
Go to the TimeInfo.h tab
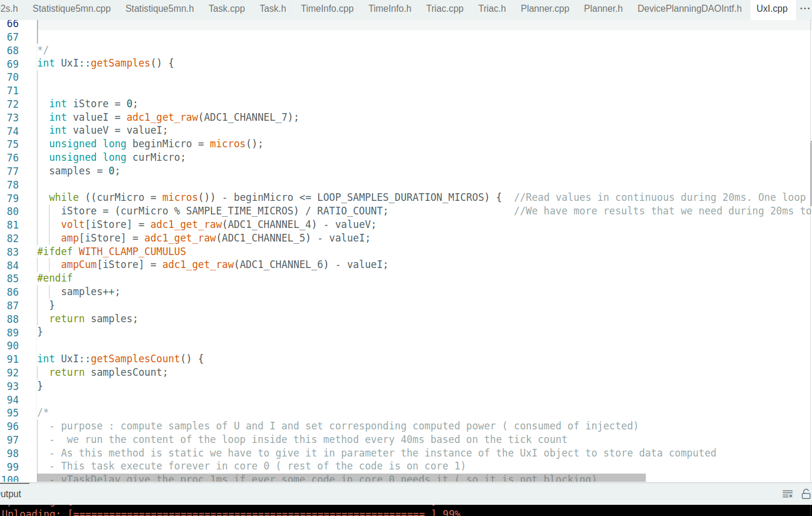(x=390, y=9)
